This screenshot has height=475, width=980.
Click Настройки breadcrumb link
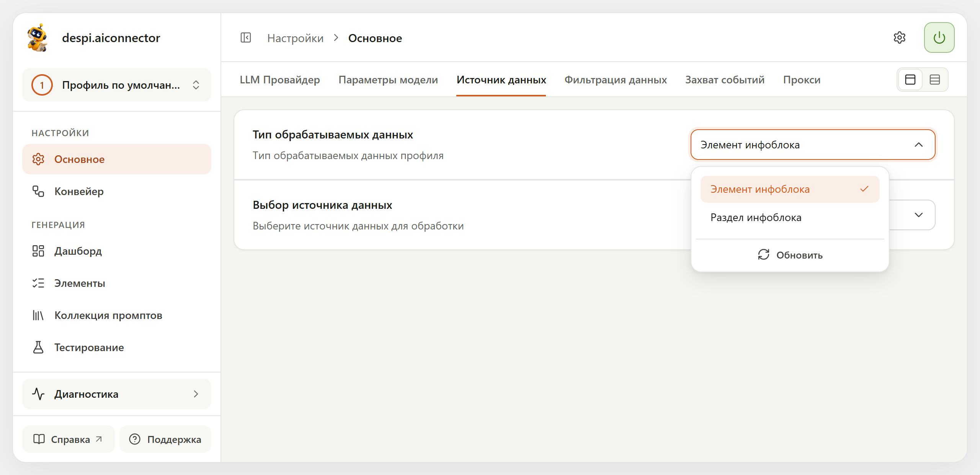pos(295,38)
